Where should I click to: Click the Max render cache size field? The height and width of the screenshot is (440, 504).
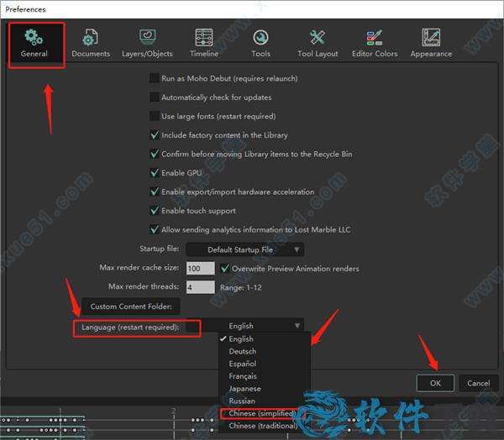(x=200, y=269)
